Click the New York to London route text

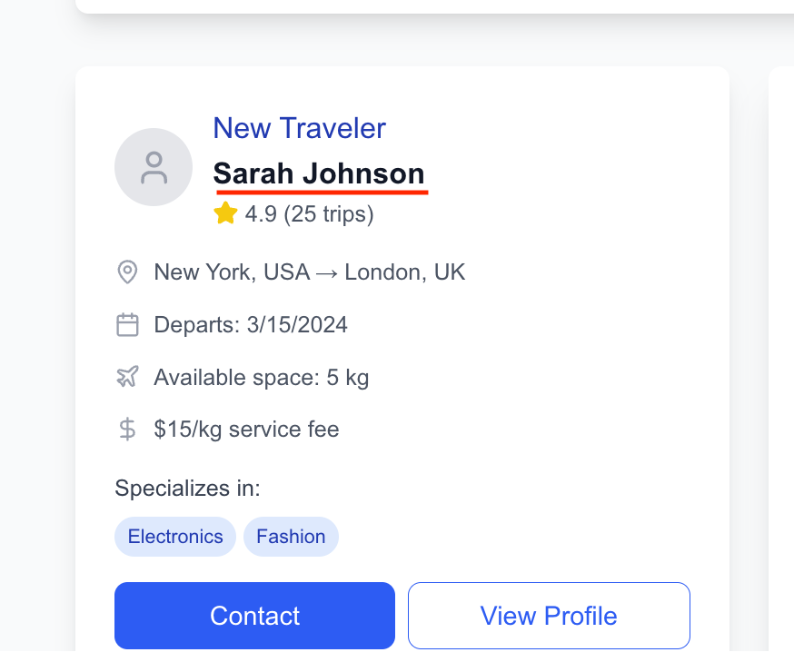tap(309, 272)
